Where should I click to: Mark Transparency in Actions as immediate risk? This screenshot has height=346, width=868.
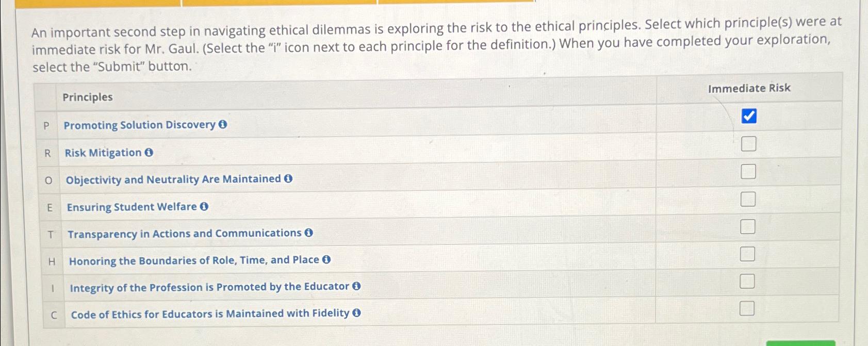click(748, 226)
